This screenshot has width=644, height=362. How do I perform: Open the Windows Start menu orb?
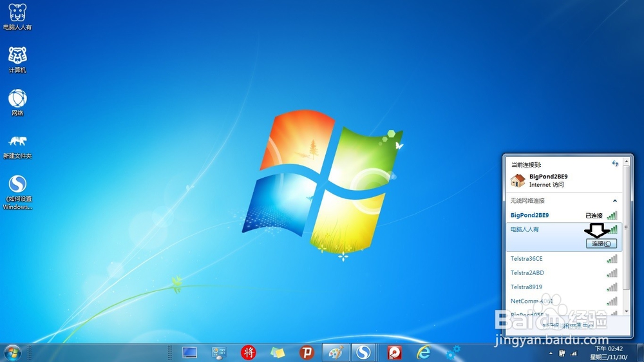pos(12,352)
